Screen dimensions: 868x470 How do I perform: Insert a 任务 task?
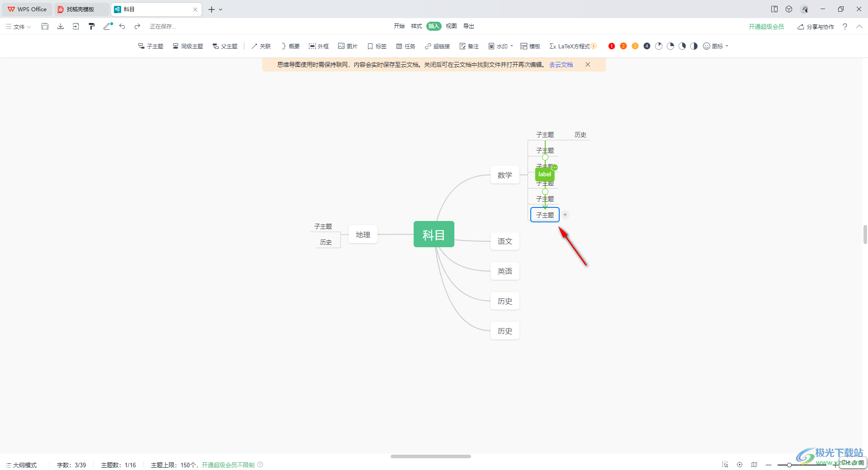(406, 46)
